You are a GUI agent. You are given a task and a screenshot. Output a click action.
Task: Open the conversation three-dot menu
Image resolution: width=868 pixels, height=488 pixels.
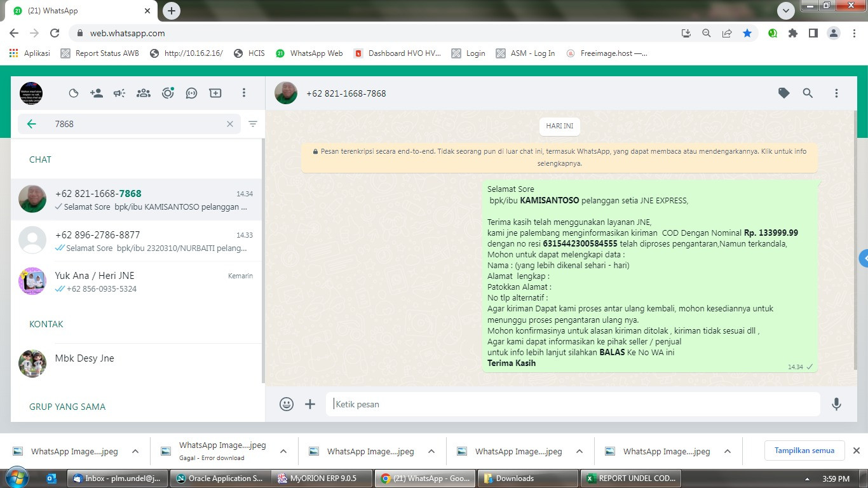pos(836,93)
